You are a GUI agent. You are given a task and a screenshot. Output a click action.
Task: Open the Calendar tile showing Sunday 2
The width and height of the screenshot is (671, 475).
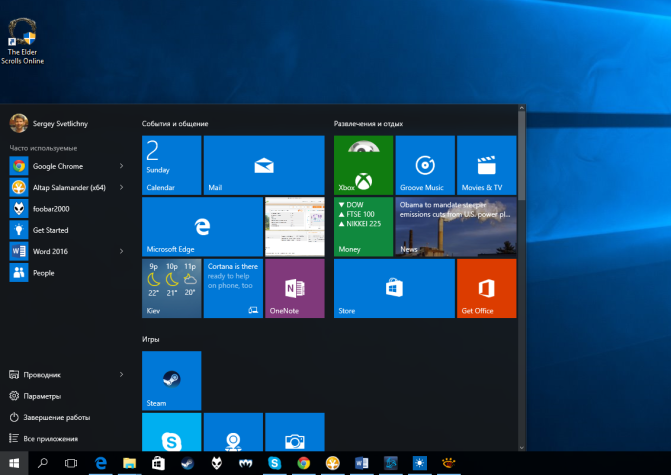point(172,165)
